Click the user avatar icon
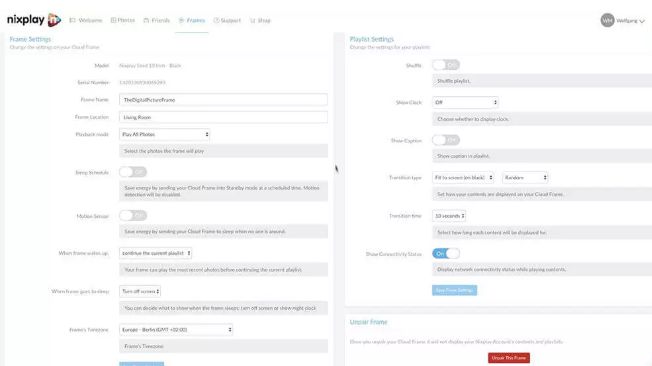Viewport: 652px width, 366px height. pyautogui.click(x=607, y=20)
